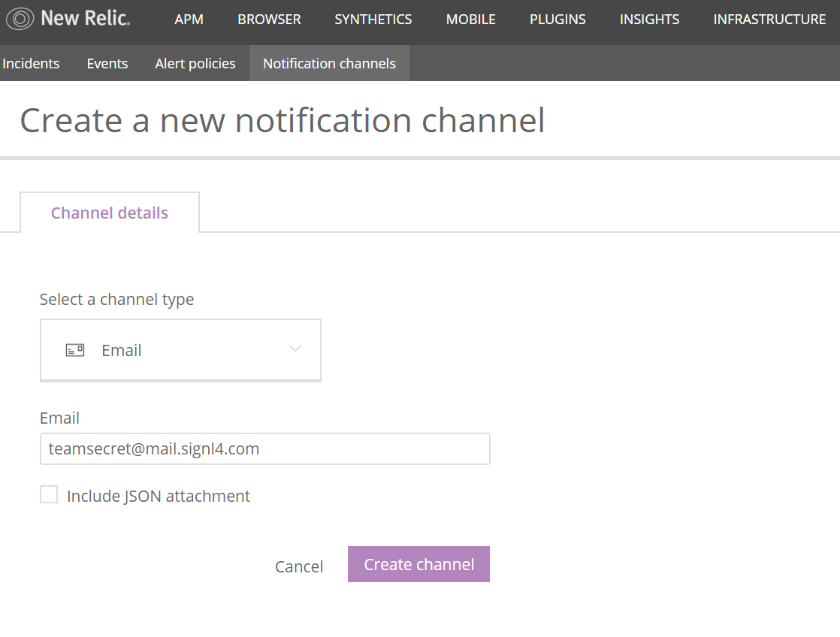Viewport: 840px width, 637px height.
Task: Select the Channel details tab
Action: [x=109, y=213]
